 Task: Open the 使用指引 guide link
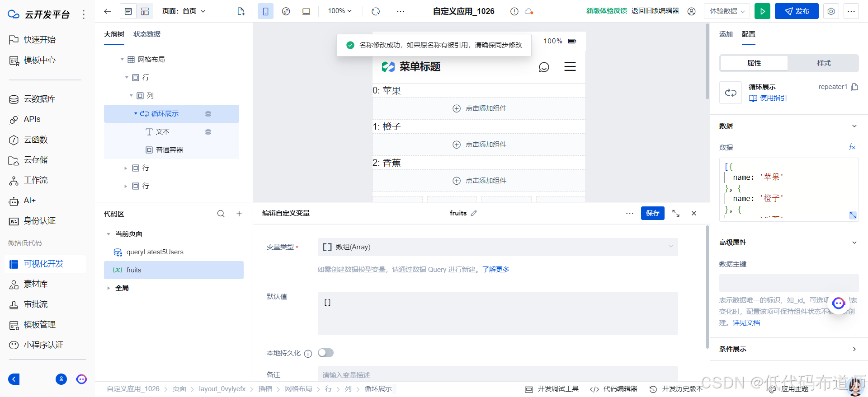click(x=768, y=98)
